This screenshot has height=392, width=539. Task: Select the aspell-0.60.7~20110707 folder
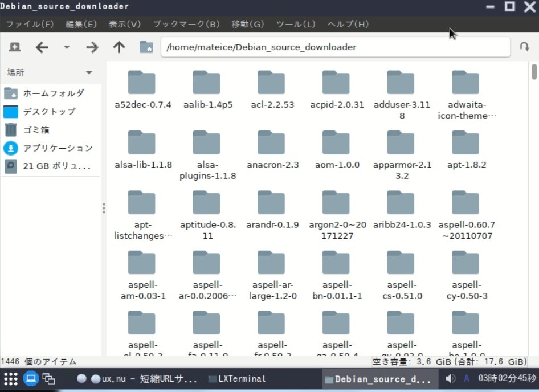coord(467,215)
